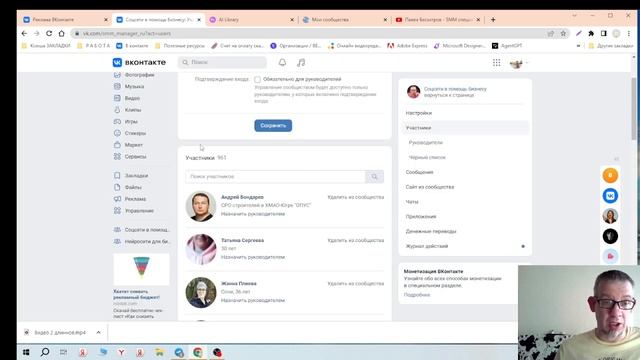Image resolution: width=640 pixels, height=360 pixels.
Task: Click the member search magnifier button
Action: pyautogui.click(x=375, y=176)
